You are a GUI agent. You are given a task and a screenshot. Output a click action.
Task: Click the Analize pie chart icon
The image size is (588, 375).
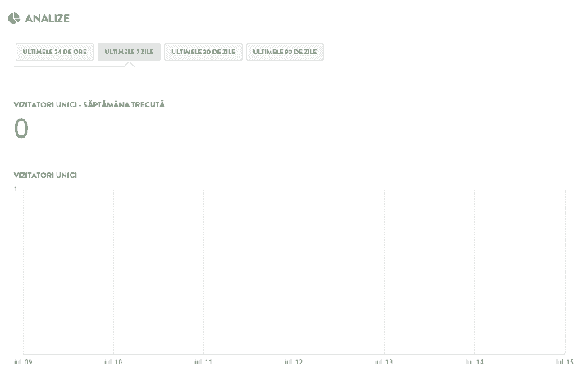(x=14, y=18)
